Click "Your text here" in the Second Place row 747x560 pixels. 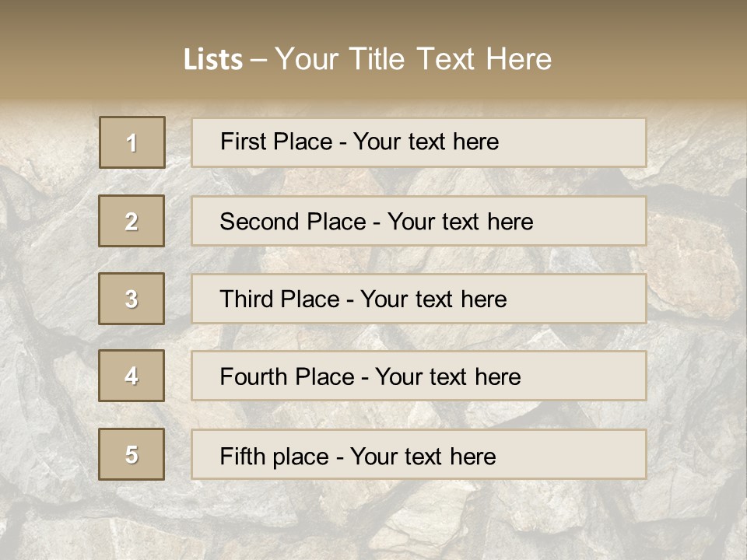pyautogui.click(x=460, y=222)
